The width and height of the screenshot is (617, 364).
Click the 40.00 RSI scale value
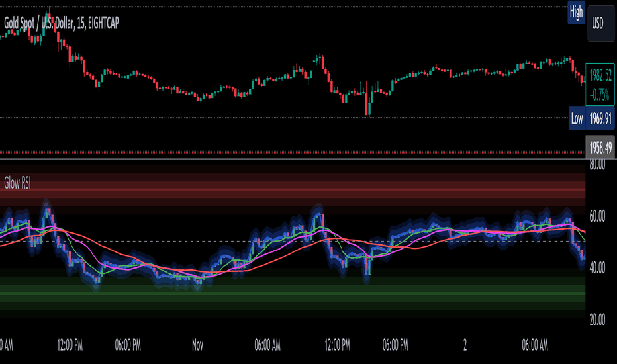pos(597,267)
